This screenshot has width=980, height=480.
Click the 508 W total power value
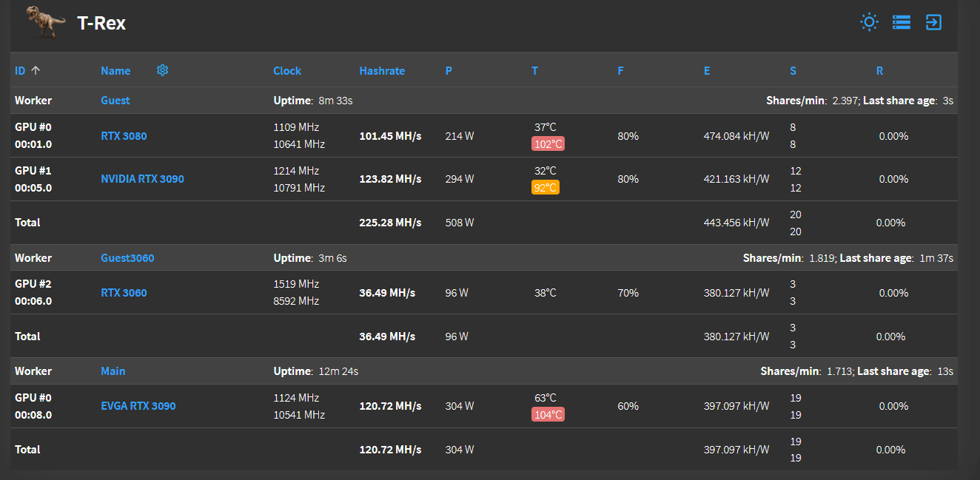[x=460, y=223]
